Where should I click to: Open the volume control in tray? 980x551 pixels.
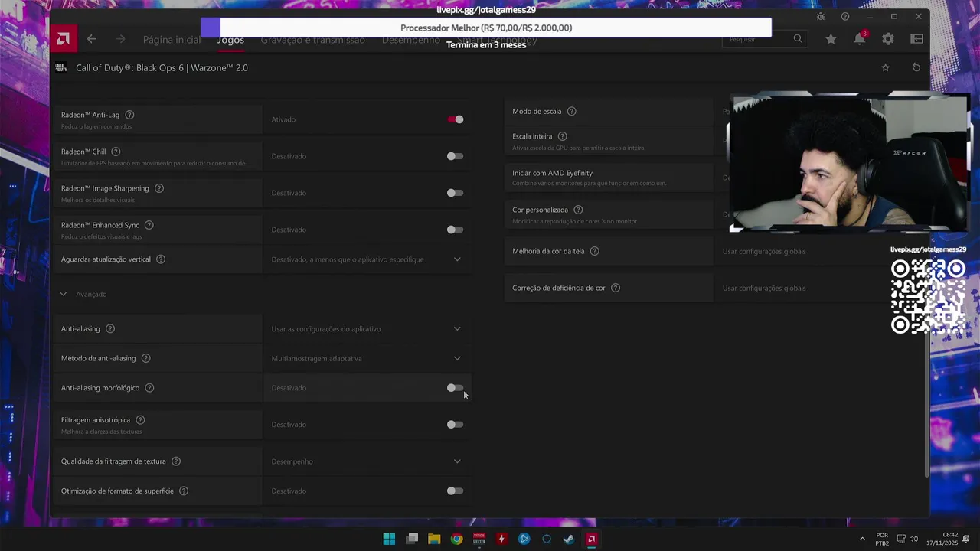[913, 539]
